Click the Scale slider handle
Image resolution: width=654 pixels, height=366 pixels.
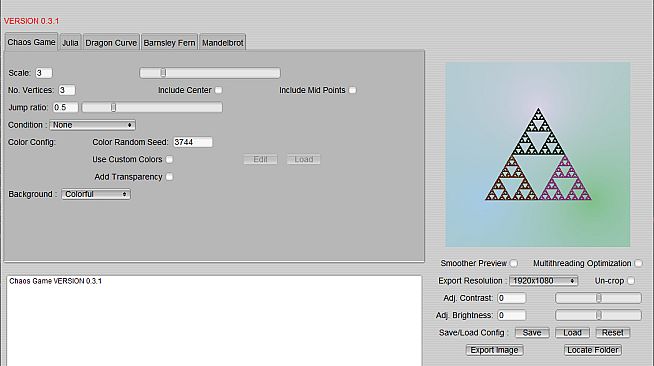163,73
